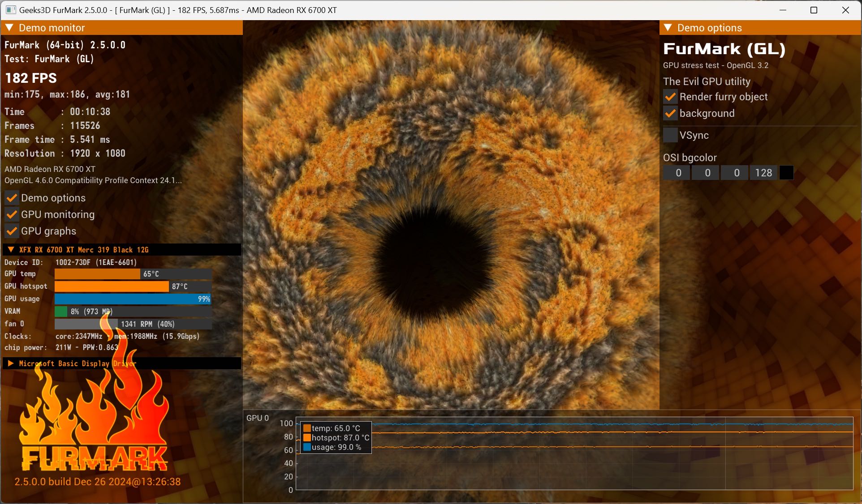Collapse the Demo monitor panel triangle
Viewport: 862px width, 504px height.
pyautogui.click(x=9, y=28)
